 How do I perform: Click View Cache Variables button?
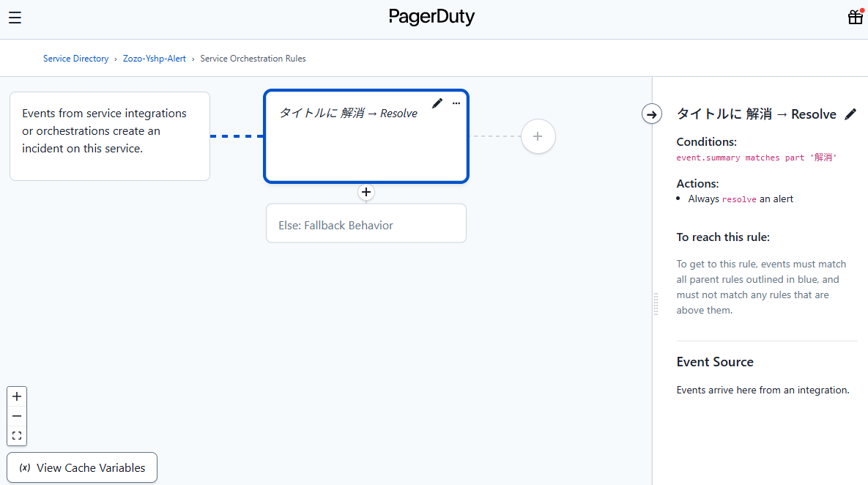click(82, 468)
